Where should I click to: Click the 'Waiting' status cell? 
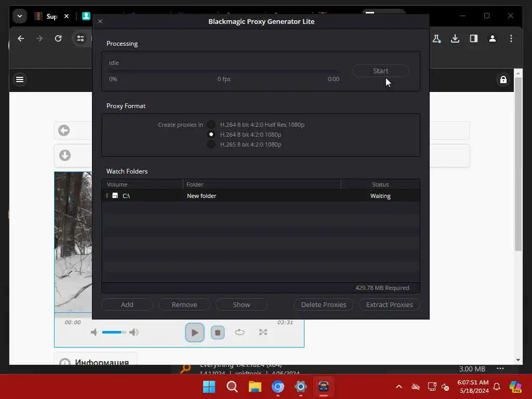click(380, 196)
